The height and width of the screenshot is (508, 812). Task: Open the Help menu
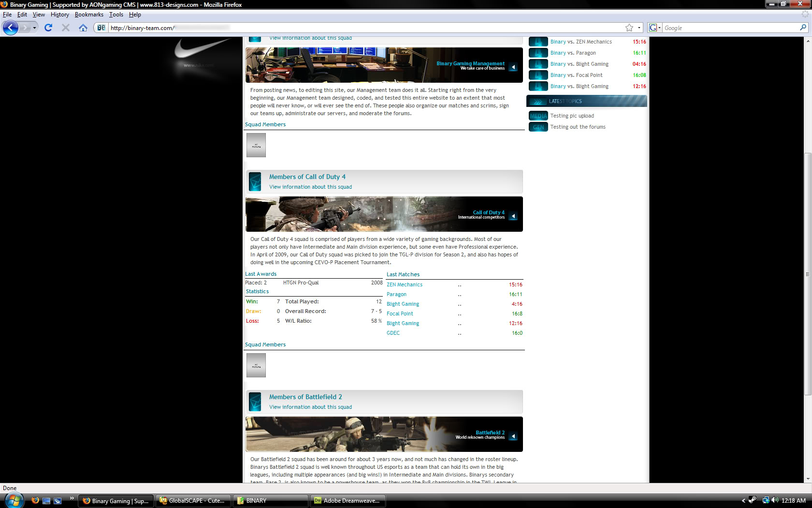(x=135, y=15)
